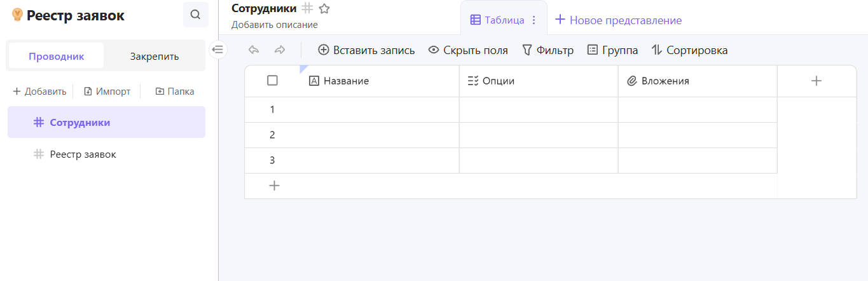The width and height of the screenshot is (868, 281).
Task: Open the Группа settings
Action: tap(612, 50)
